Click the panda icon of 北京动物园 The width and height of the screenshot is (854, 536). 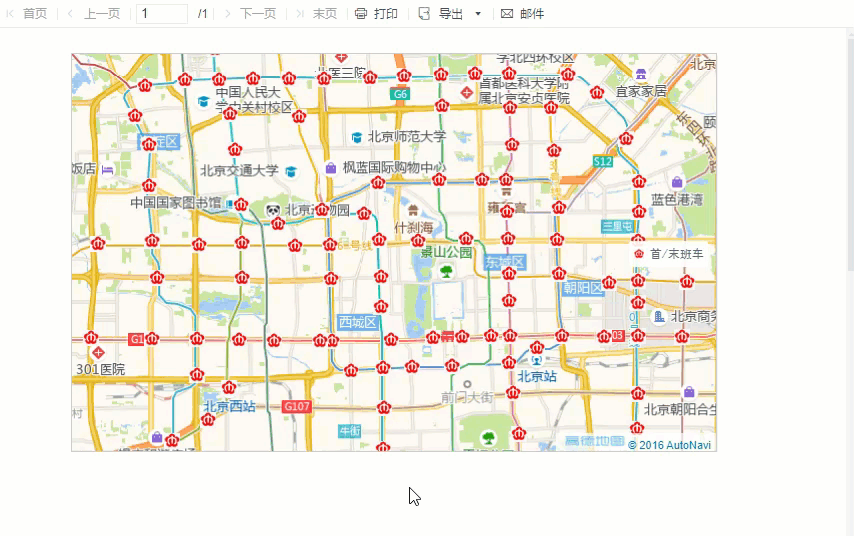[x=273, y=210]
